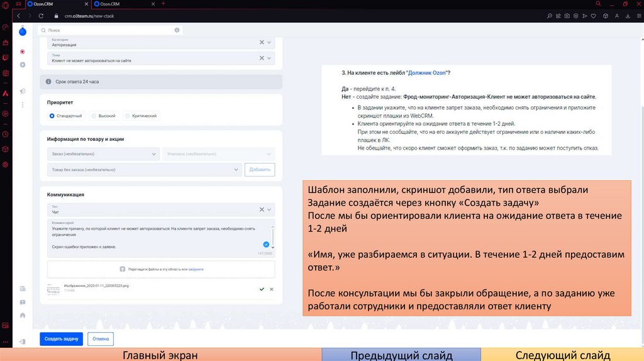Expand the Тип communication dropdown arrow
Image resolution: width=644 pixels, height=361 pixels.
coord(269,209)
